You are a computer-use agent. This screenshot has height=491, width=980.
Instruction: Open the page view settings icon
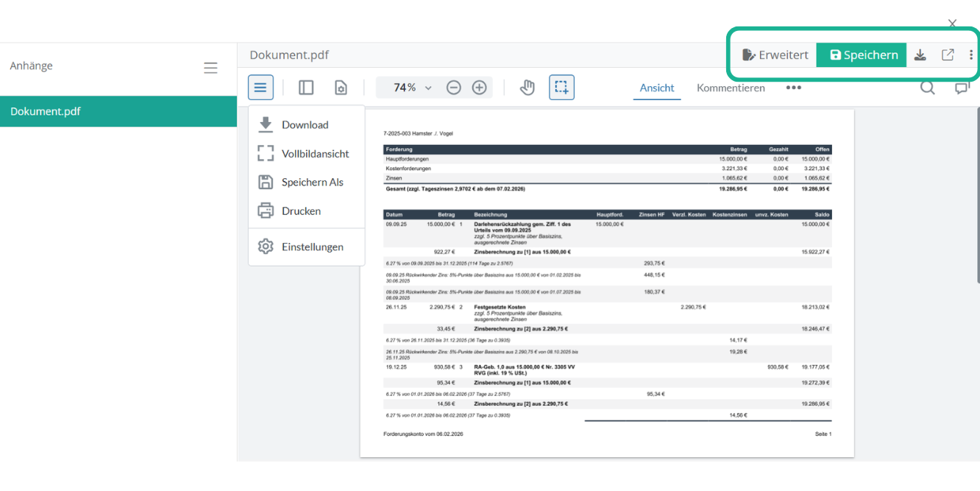tap(341, 88)
